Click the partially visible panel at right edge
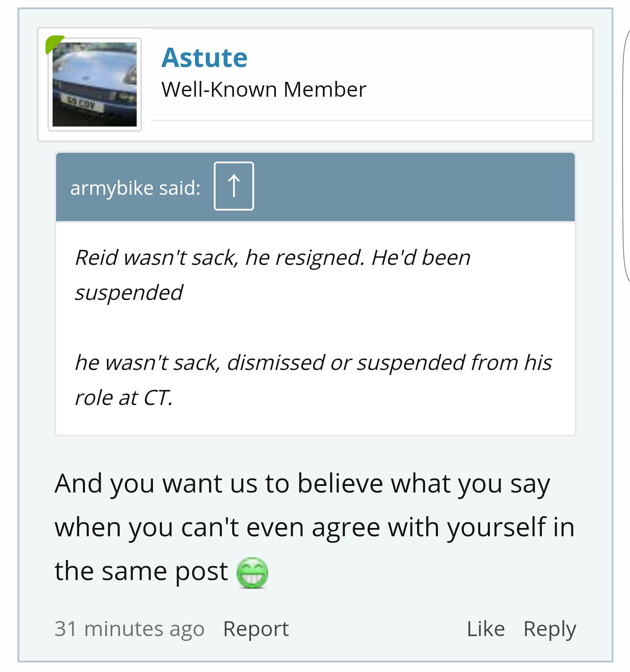This screenshot has width=630, height=672. coord(626,153)
